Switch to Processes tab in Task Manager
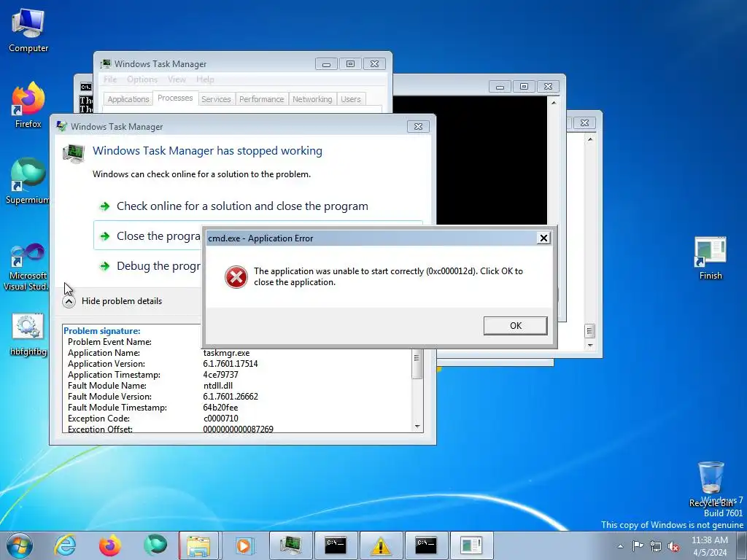The width and height of the screenshot is (747, 560). pos(175,98)
